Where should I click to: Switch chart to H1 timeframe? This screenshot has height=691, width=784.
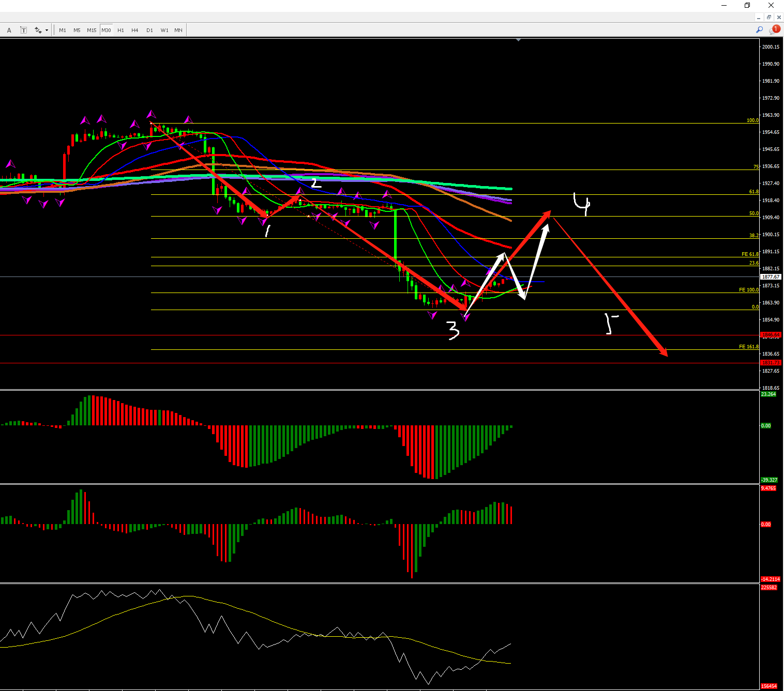[x=120, y=30]
